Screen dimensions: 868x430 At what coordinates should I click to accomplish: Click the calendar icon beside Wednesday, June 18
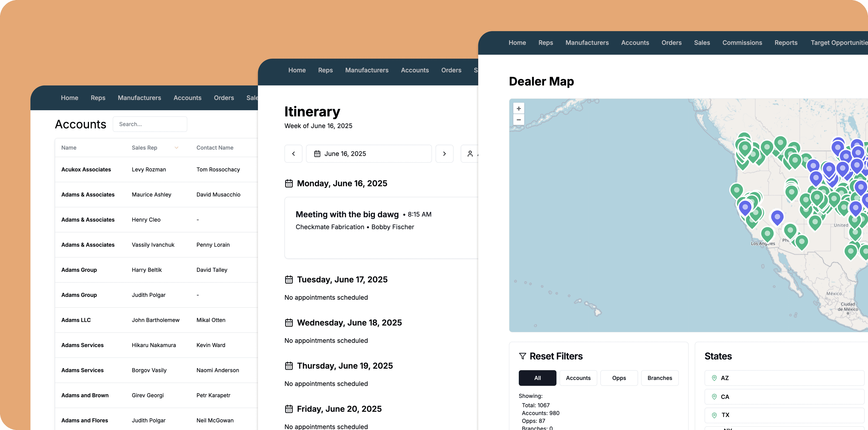click(x=289, y=322)
